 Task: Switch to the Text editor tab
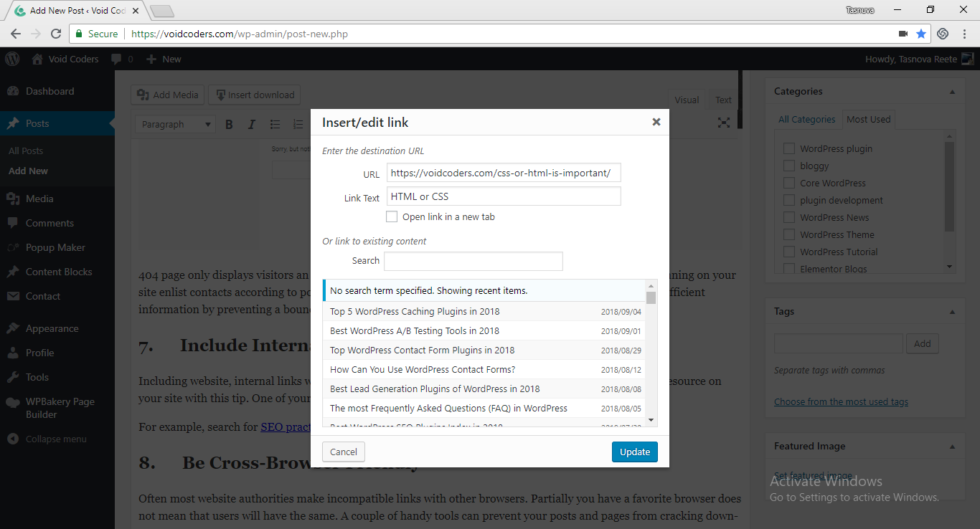pos(723,100)
